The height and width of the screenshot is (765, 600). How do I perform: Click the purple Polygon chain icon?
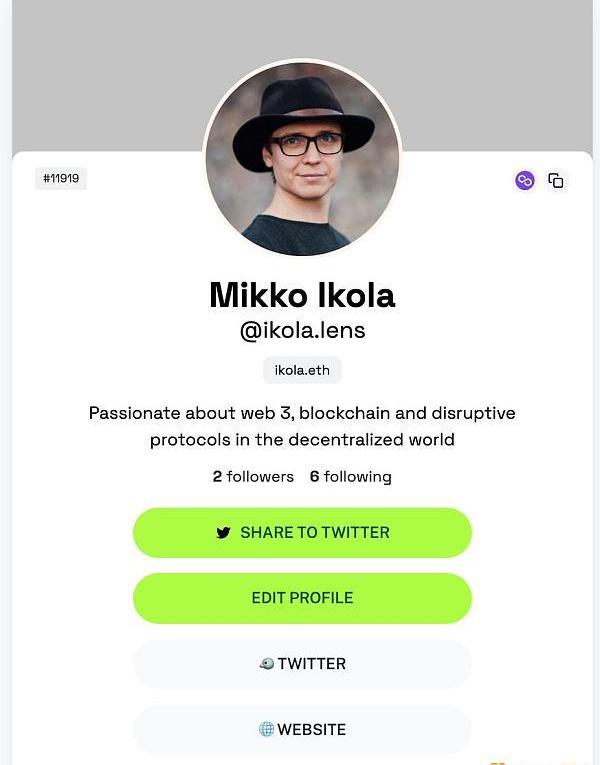click(525, 180)
